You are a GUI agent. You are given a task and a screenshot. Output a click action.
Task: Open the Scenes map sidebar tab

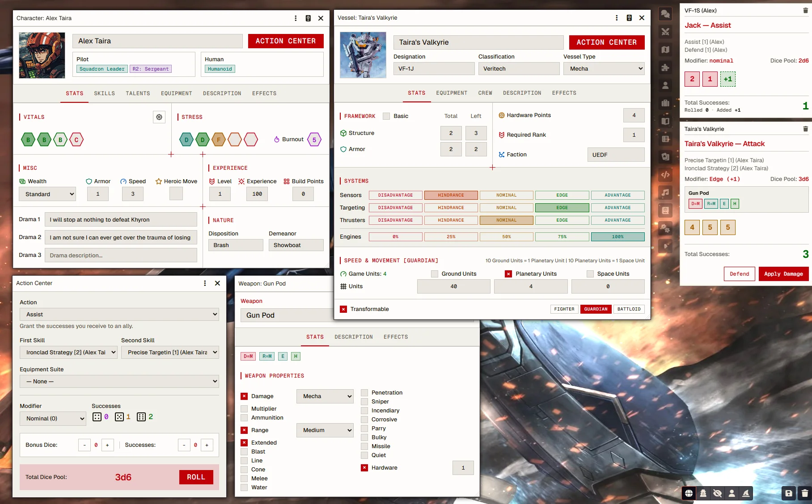665,50
